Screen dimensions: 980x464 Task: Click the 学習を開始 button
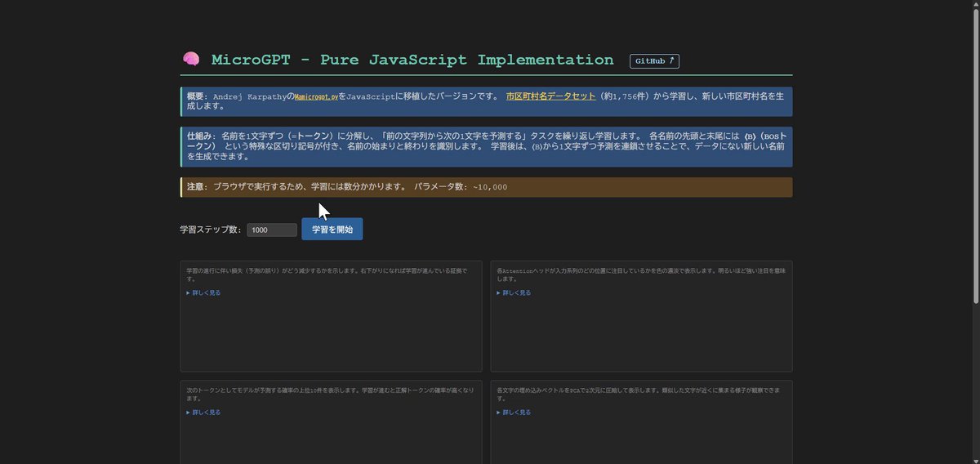tap(332, 230)
